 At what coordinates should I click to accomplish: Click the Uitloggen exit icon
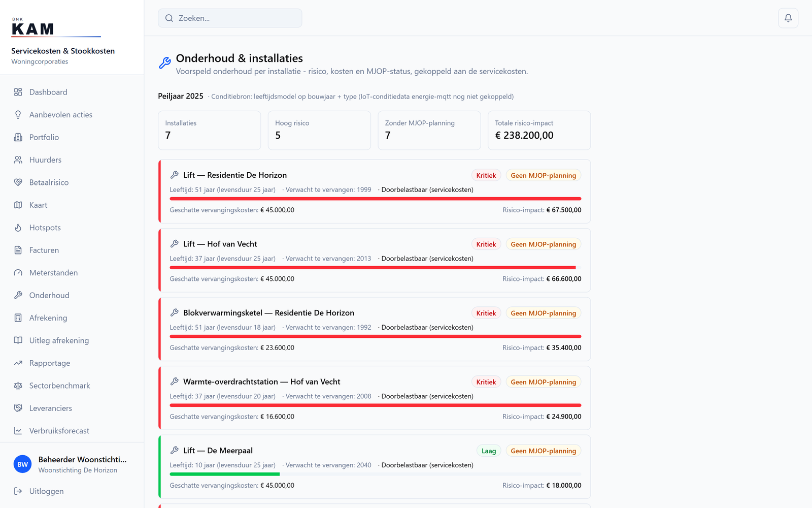(18, 491)
